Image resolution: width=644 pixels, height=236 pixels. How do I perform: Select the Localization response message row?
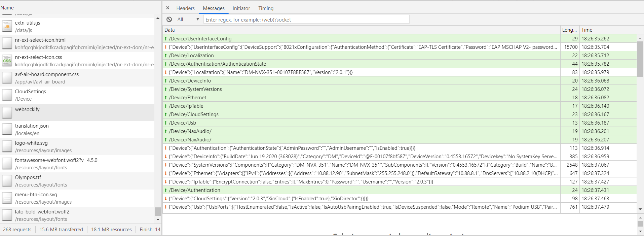362,72
